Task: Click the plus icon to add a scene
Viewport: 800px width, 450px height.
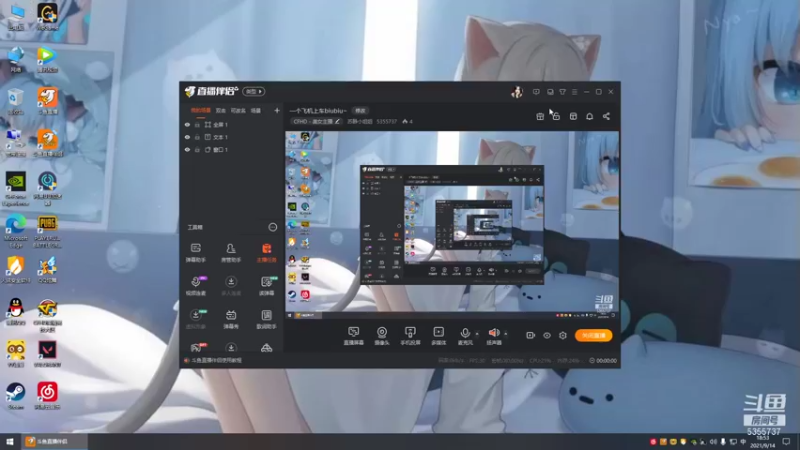Action: pyautogui.click(x=277, y=110)
